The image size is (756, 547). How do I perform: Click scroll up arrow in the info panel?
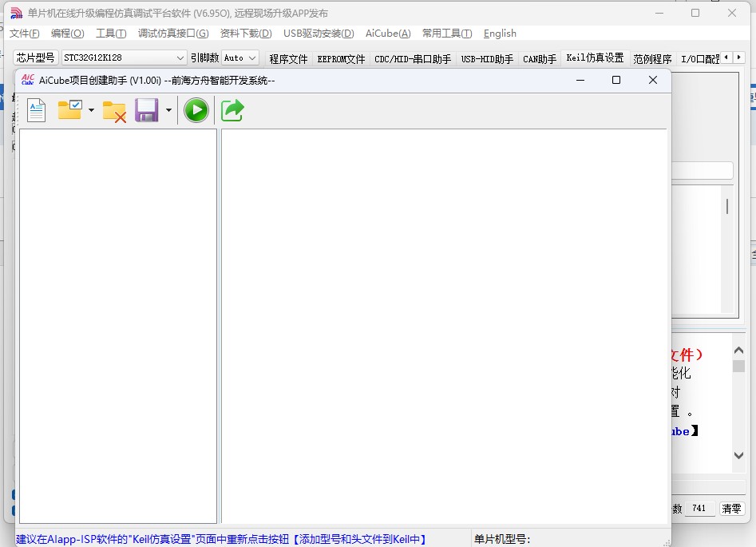(x=738, y=351)
